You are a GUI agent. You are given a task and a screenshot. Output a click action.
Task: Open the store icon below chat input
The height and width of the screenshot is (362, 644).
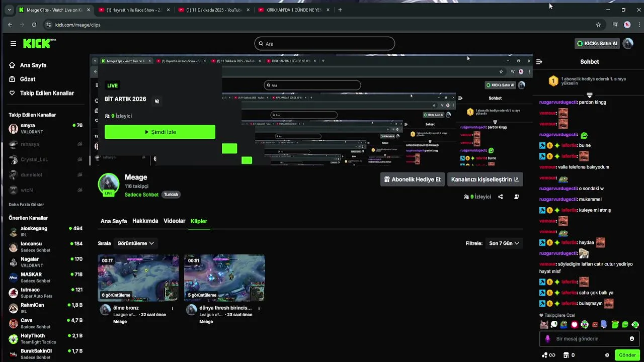pos(566,355)
